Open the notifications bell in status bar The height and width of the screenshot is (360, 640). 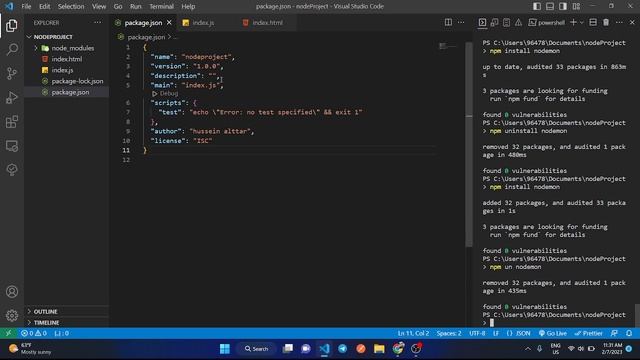tap(629, 333)
